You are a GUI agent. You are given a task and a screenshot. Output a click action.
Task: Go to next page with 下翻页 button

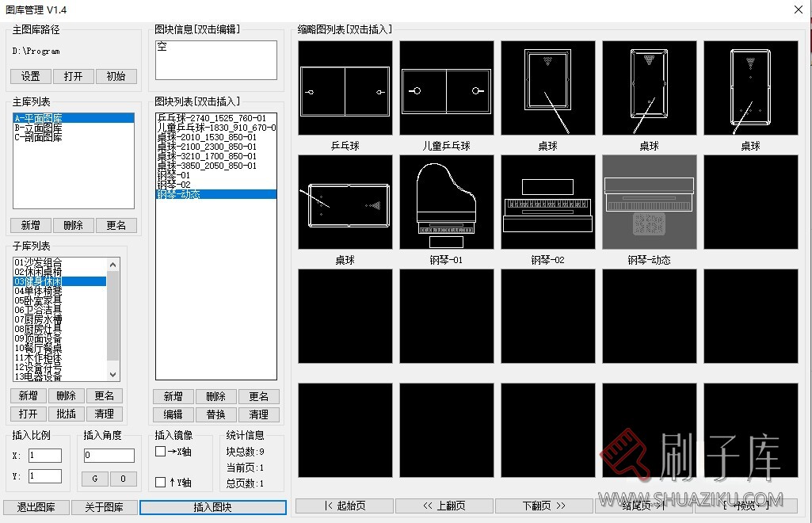(x=544, y=506)
